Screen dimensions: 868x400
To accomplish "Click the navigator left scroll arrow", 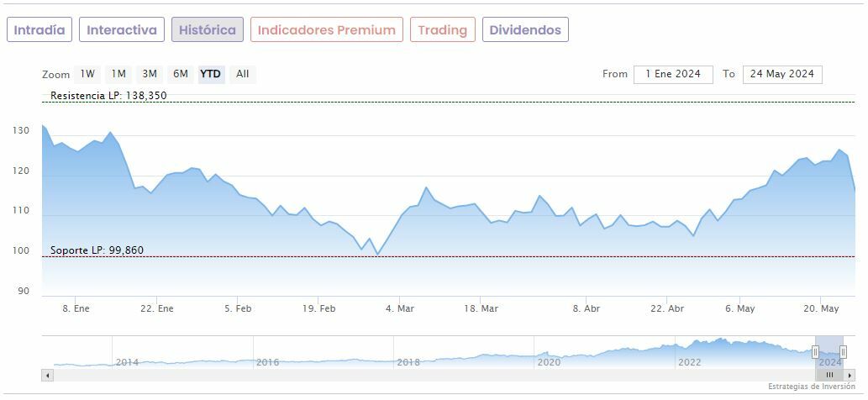I will [47, 375].
